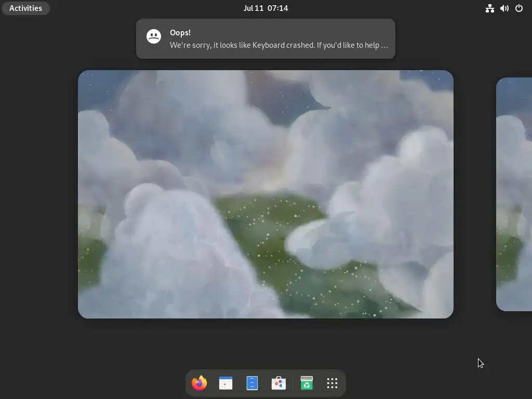Launch Firefox from the dock
532x399 pixels.
(x=199, y=383)
